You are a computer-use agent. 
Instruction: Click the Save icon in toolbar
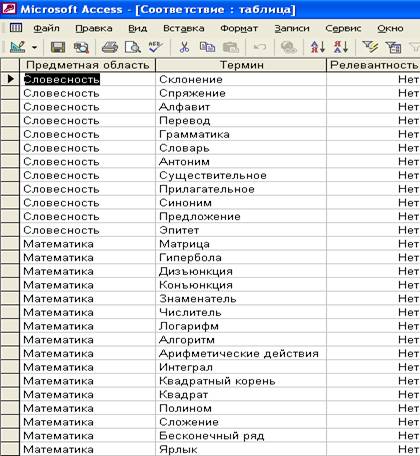[58, 47]
